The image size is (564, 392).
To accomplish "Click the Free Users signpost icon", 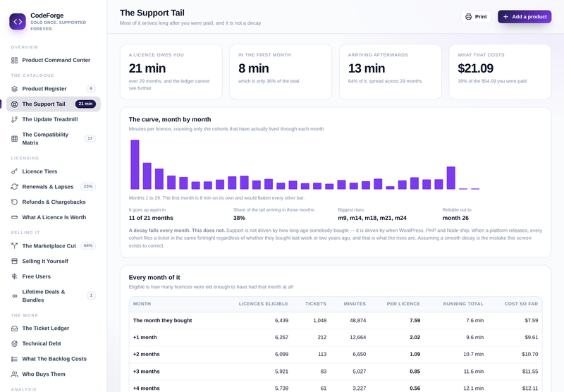I will tap(14, 276).
